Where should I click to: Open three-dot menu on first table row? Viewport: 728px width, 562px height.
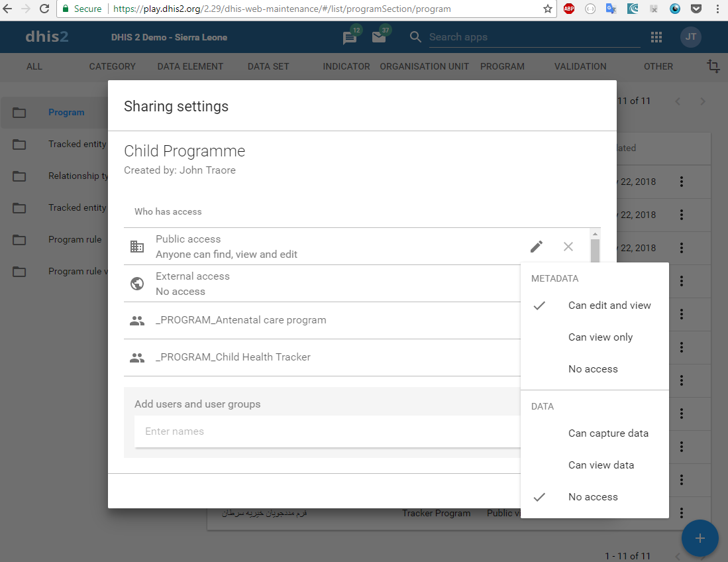[682, 182]
